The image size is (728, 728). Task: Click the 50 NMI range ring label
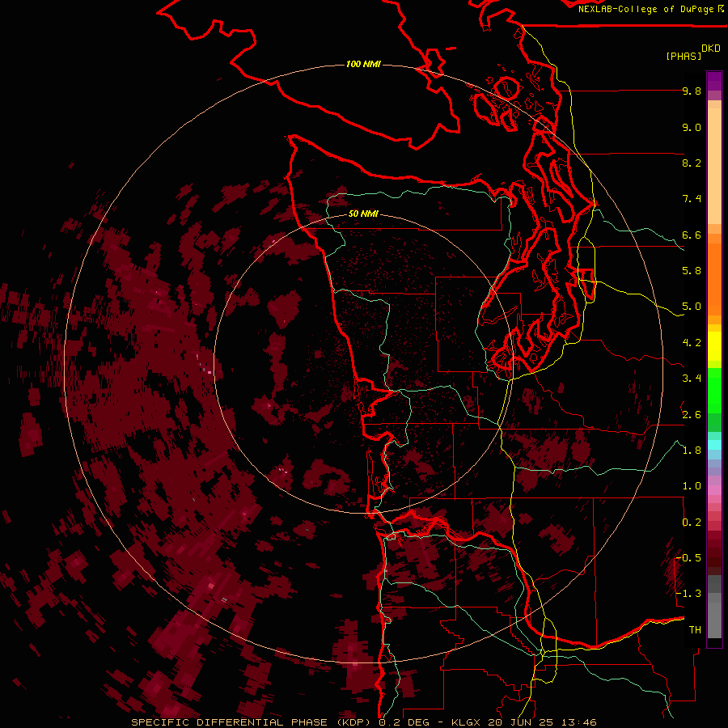pos(363,214)
